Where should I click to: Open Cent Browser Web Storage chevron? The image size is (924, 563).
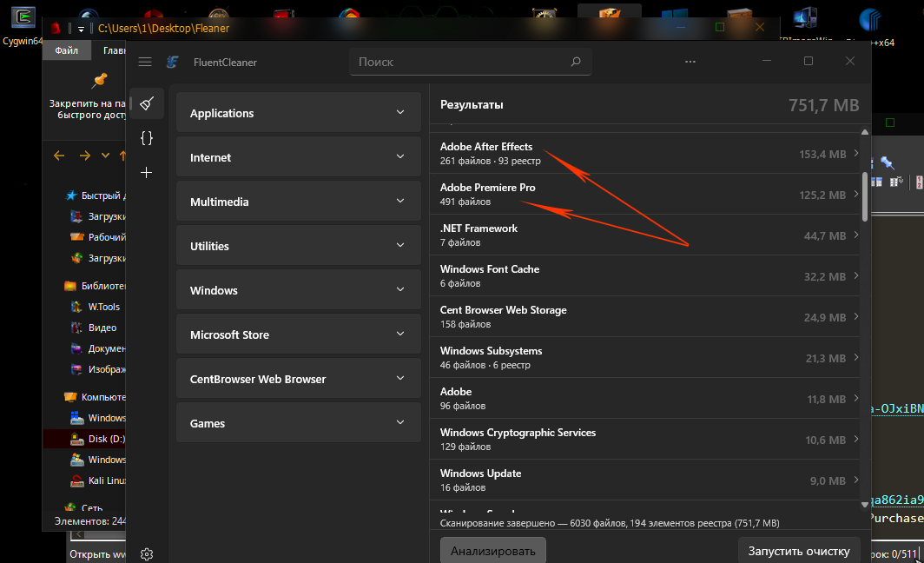(x=855, y=316)
